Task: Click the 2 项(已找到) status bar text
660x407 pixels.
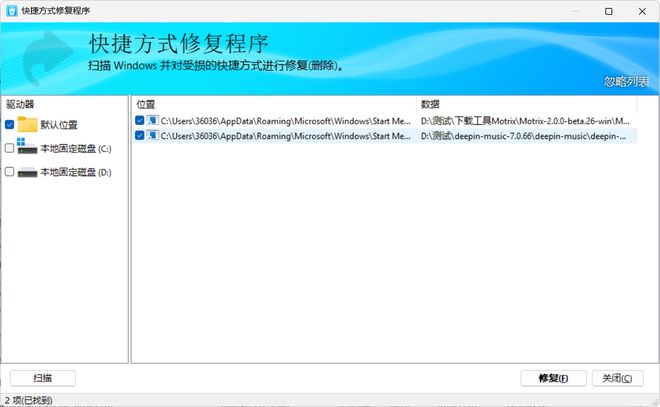Action: pos(29,400)
